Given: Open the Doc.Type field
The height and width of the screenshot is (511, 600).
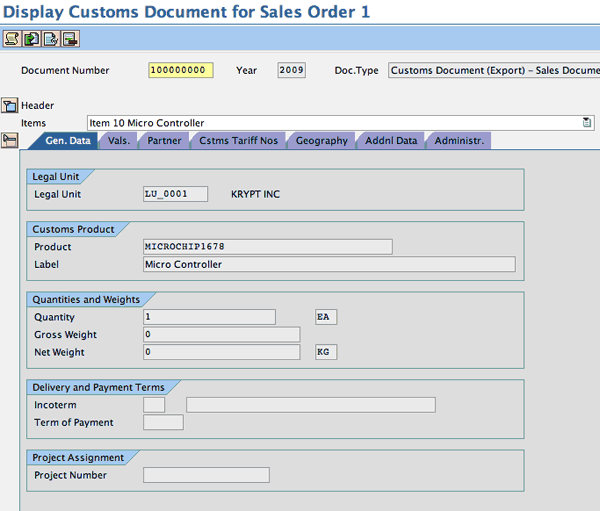Looking at the screenshot, I should pyautogui.click(x=492, y=71).
